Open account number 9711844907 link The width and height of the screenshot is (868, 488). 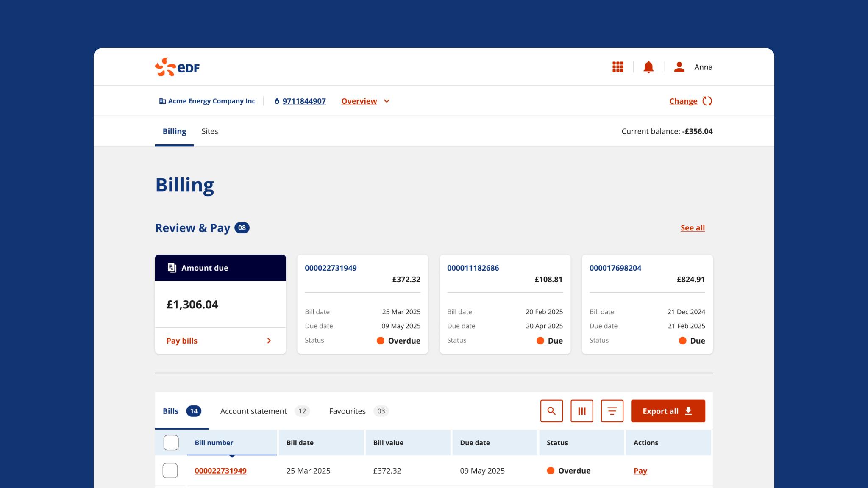point(304,101)
